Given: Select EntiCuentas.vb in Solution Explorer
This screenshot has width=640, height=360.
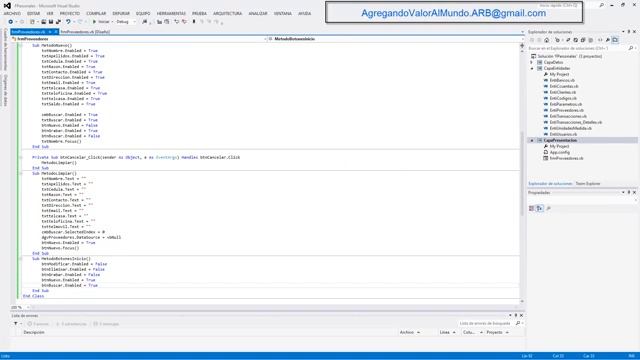Looking at the screenshot, I should pyautogui.click(x=564, y=87).
